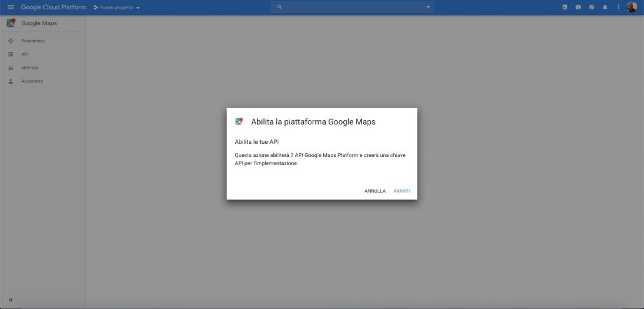This screenshot has width=644, height=309.
Task: Open Metriche in the sidebar
Action: pos(30,68)
